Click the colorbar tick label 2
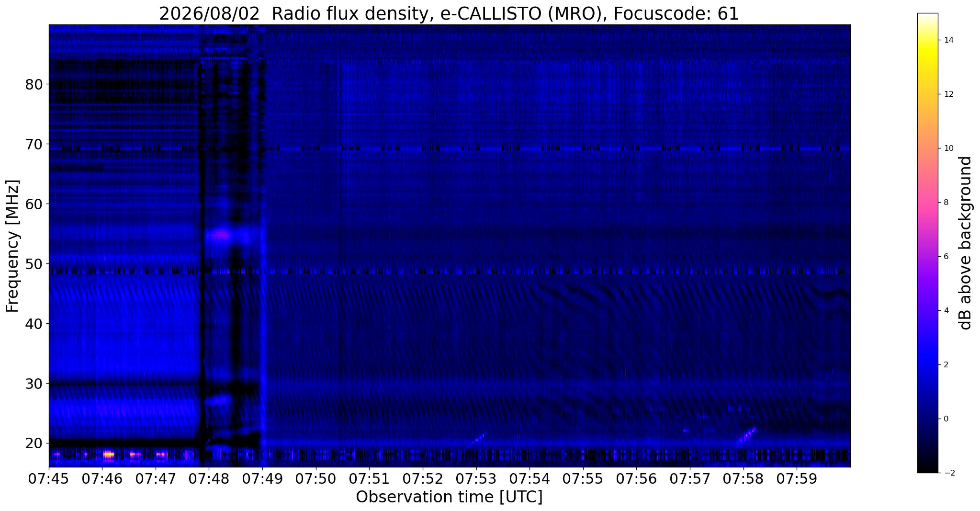The height and width of the screenshot is (511, 980). point(945,365)
